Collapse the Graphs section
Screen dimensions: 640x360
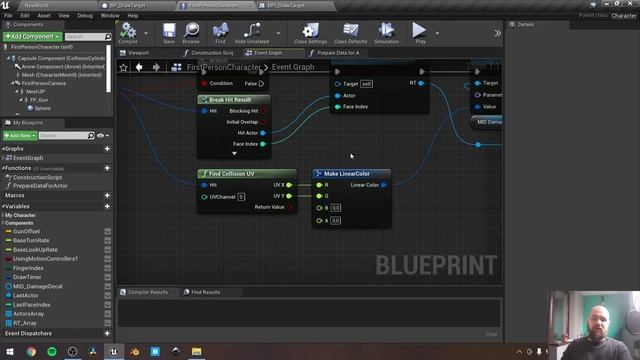(x=3, y=149)
